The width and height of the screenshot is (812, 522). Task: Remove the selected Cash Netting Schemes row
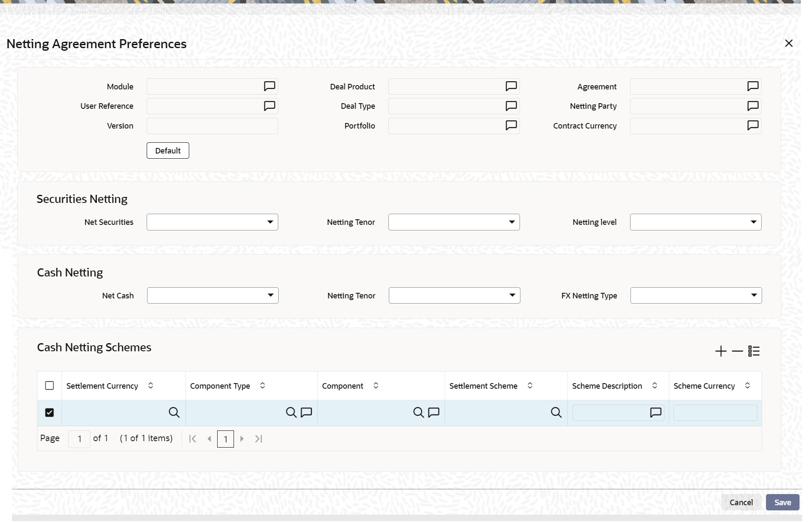pos(737,351)
